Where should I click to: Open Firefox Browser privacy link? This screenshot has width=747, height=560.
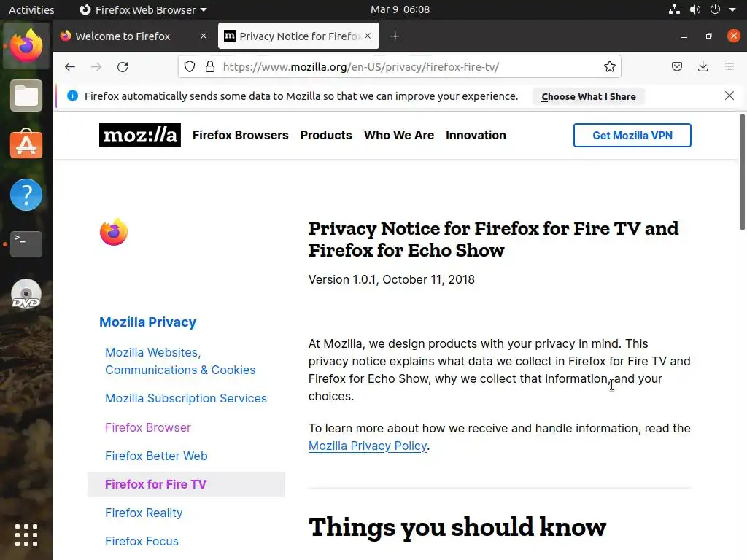pos(148,427)
